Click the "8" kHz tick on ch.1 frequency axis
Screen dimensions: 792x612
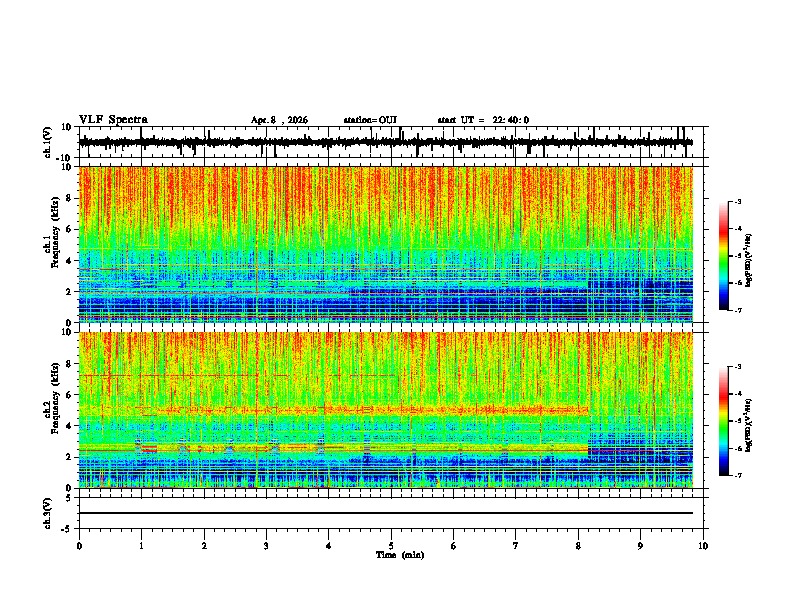pyautogui.click(x=70, y=198)
